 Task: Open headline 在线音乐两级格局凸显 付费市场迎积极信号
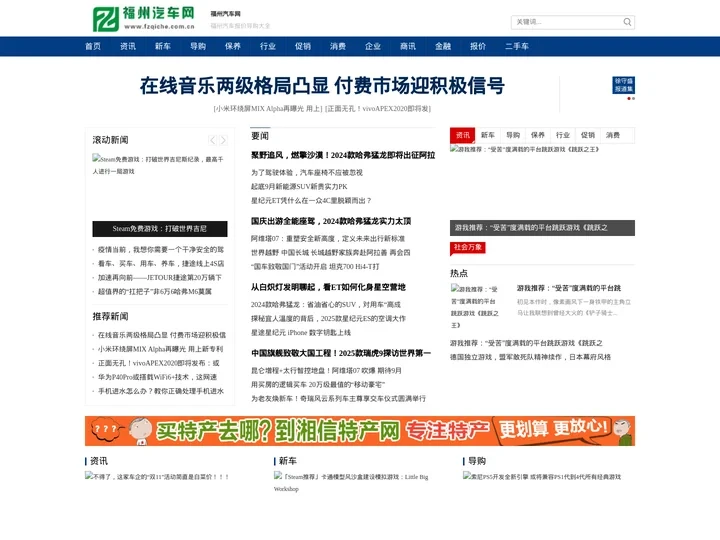[322, 86]
